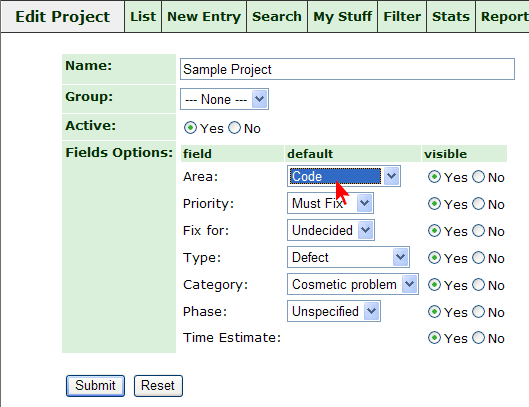Image resolution: width=529 pixels, height=407 pixels.
Task: Open the Stats tab
Action: click(451, 17)
